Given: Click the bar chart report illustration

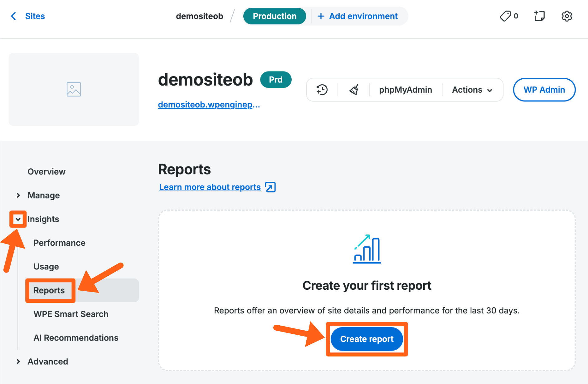Looking at the screenshot, I should click(367, 249).
